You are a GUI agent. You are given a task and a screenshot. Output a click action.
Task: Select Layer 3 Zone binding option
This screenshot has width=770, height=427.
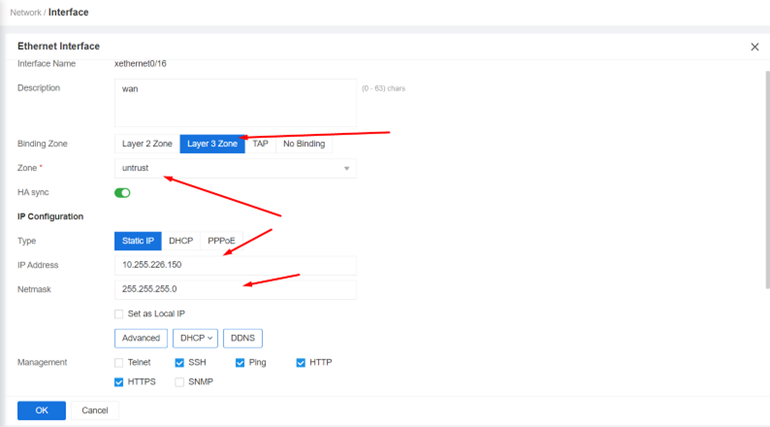pos(212,144)
